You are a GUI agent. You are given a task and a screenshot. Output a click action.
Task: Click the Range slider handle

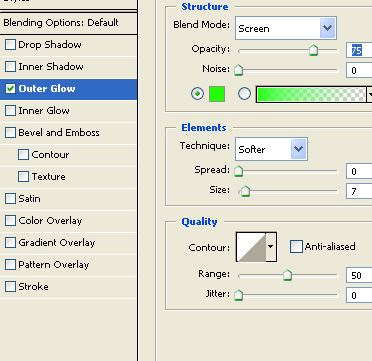tap(287, 275)
